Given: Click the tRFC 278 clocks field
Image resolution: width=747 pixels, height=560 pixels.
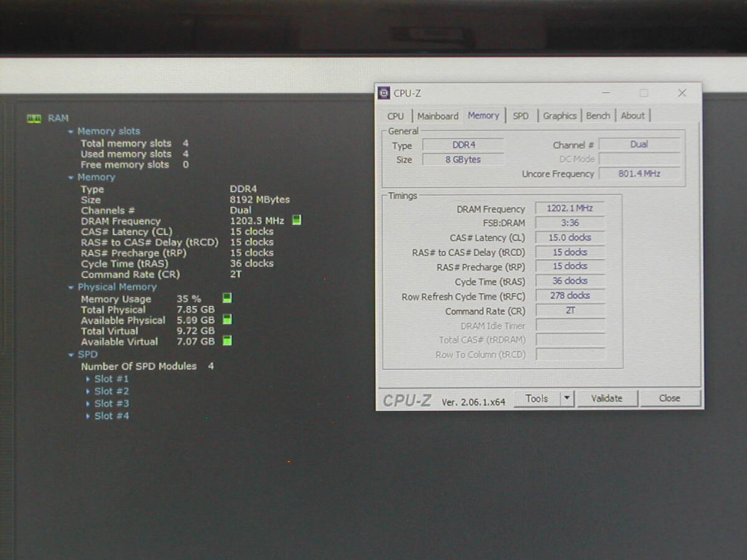Looking at the screenshot, I should (570, 296).
